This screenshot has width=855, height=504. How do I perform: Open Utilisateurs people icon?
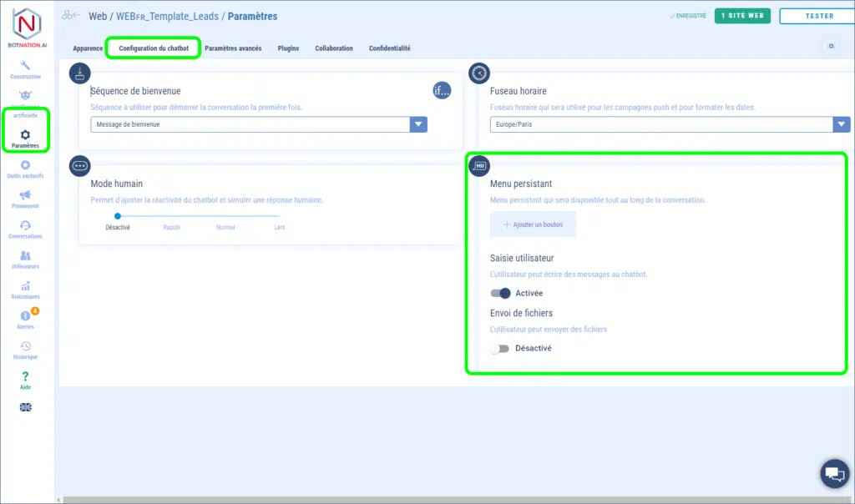click(25, 256)
